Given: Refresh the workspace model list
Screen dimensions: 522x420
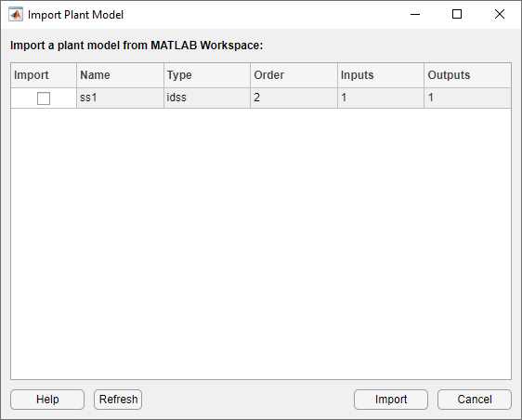Looking at the screenshot, I should (118, 400).
